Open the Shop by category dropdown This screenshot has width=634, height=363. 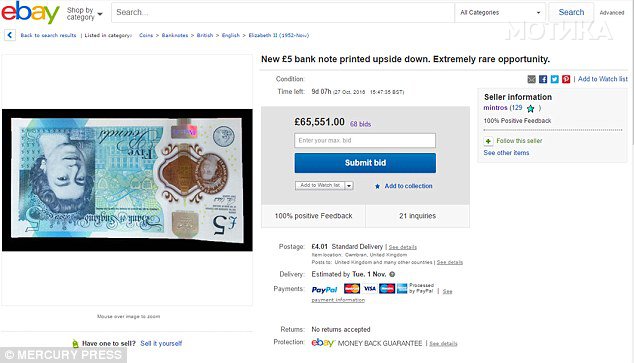coord(84,14)
